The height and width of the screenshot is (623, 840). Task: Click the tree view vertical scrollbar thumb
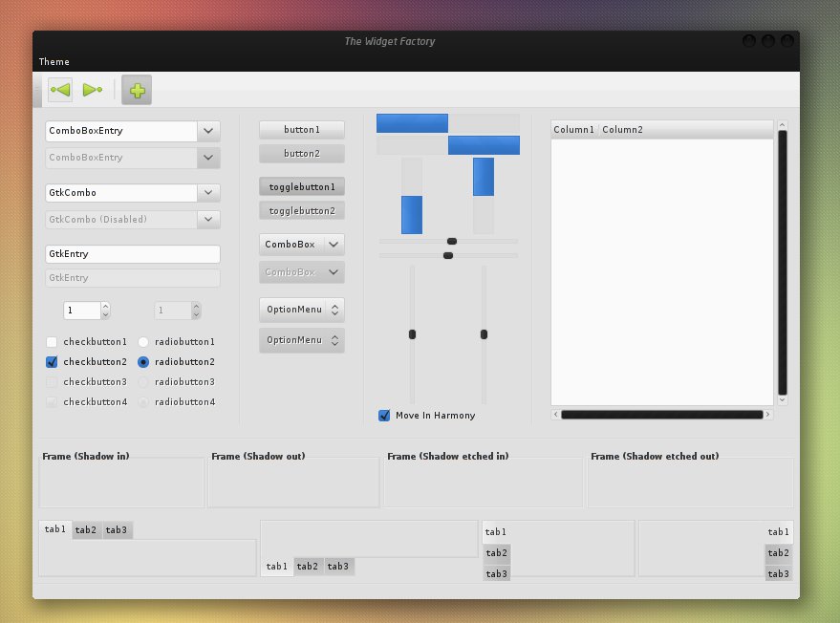[x=782, y=263]
